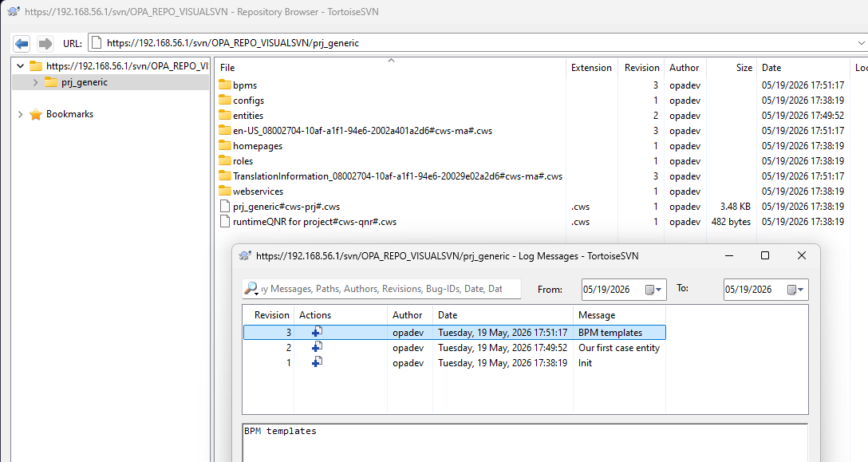Viewport: 868px width, 462px height.
Task: Expand the prj_generic tree node
Action: tap(35, 82)
